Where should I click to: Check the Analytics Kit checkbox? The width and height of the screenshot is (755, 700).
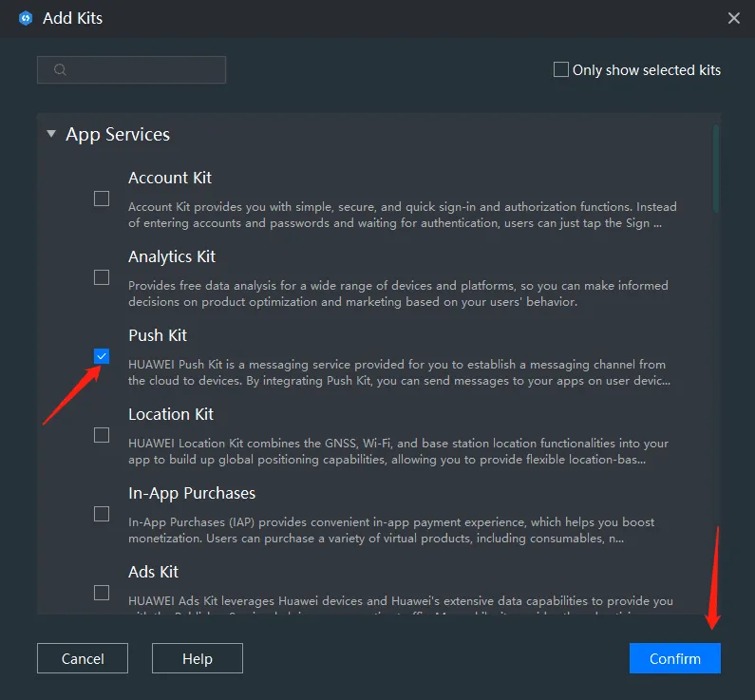point(102,277)
